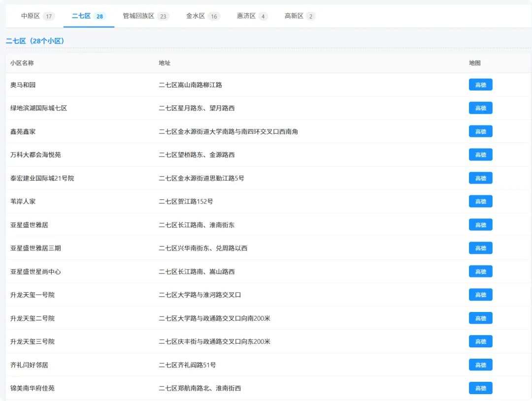532x401 pixels.
Task: Select community name 万科大都会海悦苑
Action: 35,154
